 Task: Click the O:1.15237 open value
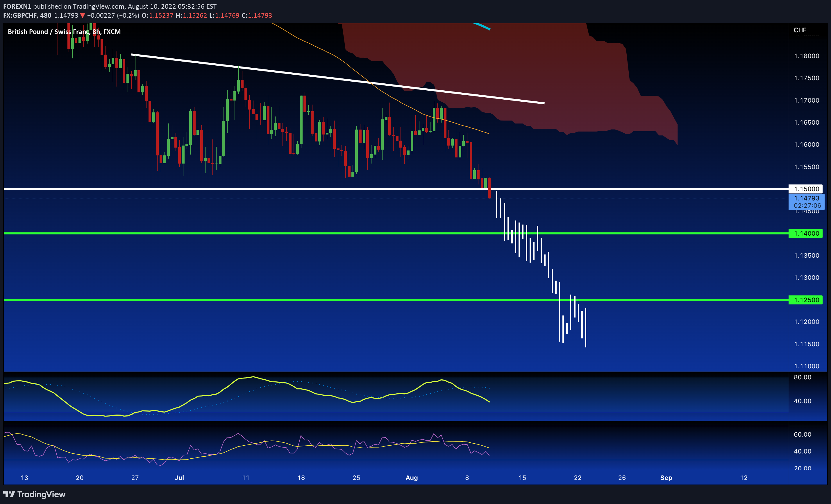157,15
